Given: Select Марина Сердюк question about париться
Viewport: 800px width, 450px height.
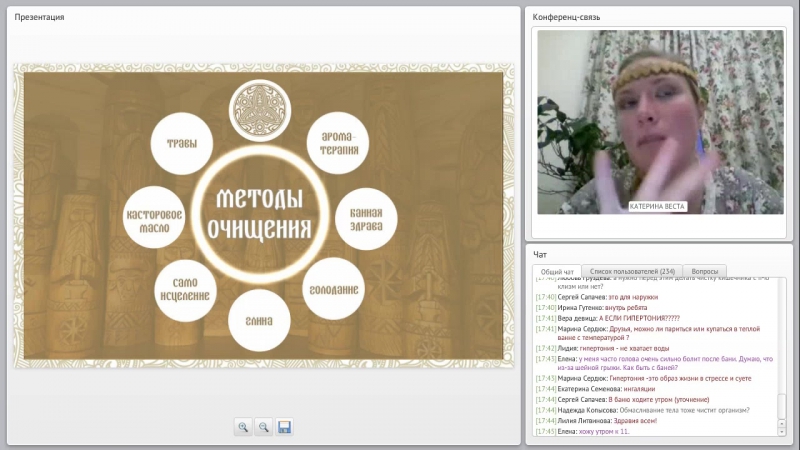Looking at the screenshot, I should (648, 333).
